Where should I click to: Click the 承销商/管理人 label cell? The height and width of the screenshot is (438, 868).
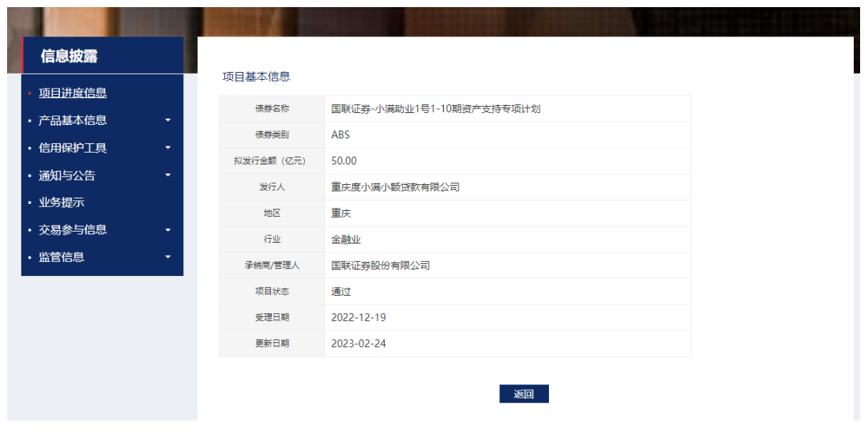point(272,265)
